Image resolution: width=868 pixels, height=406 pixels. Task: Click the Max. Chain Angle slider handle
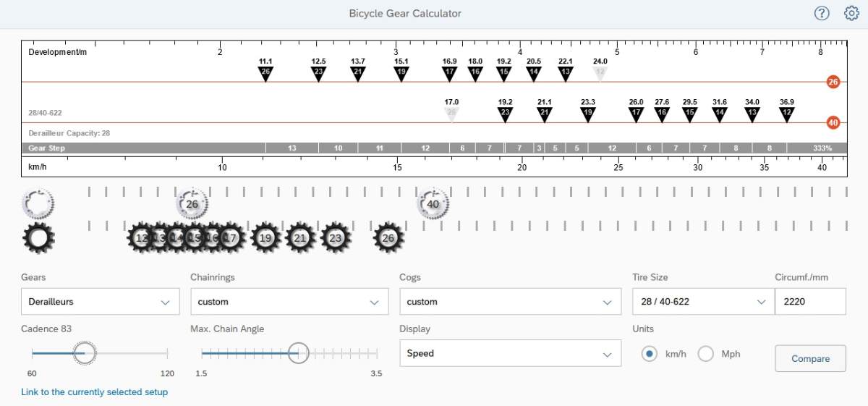click(298, 353)
